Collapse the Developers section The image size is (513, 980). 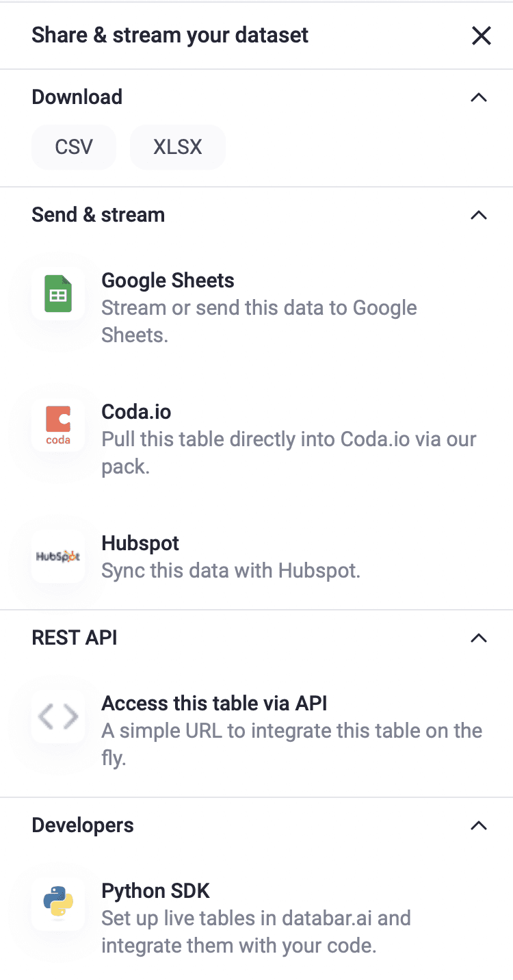pos(479,825)
